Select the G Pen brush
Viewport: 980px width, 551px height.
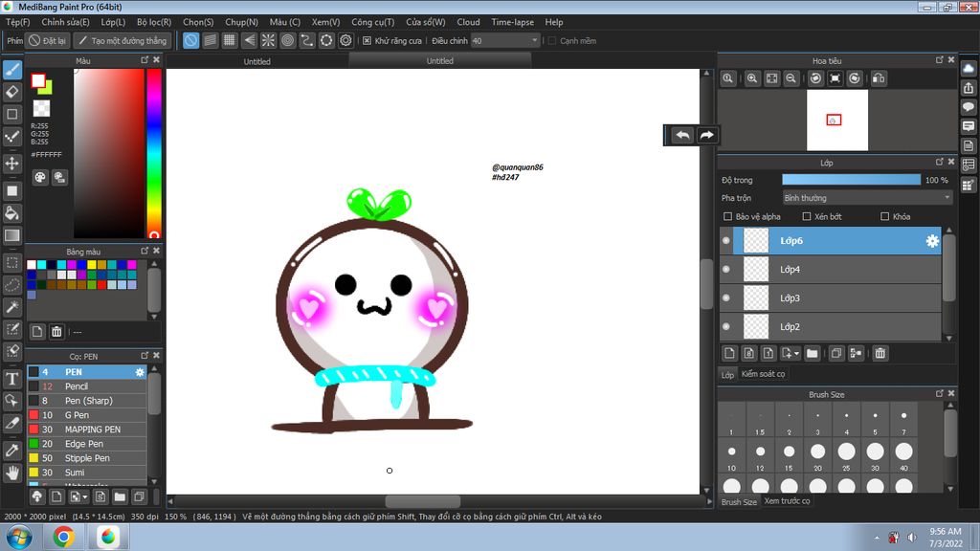(87, 415)
